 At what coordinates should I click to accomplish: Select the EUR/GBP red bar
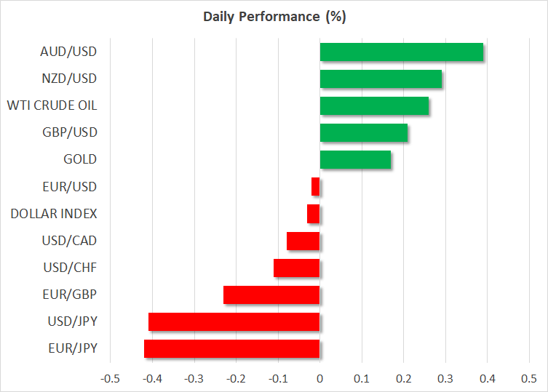271,295
